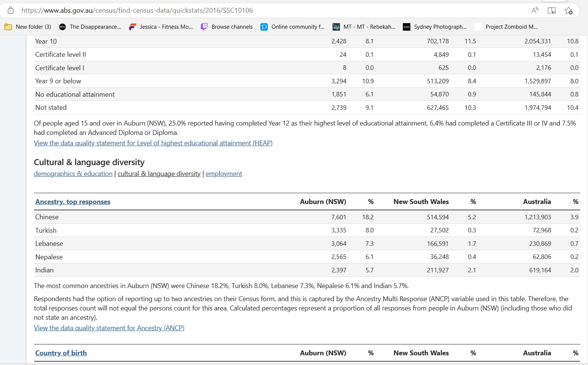Click Turkish Auburn count 3,335
The height and width of the screenshot is (365, 588).
pos(339,231)
